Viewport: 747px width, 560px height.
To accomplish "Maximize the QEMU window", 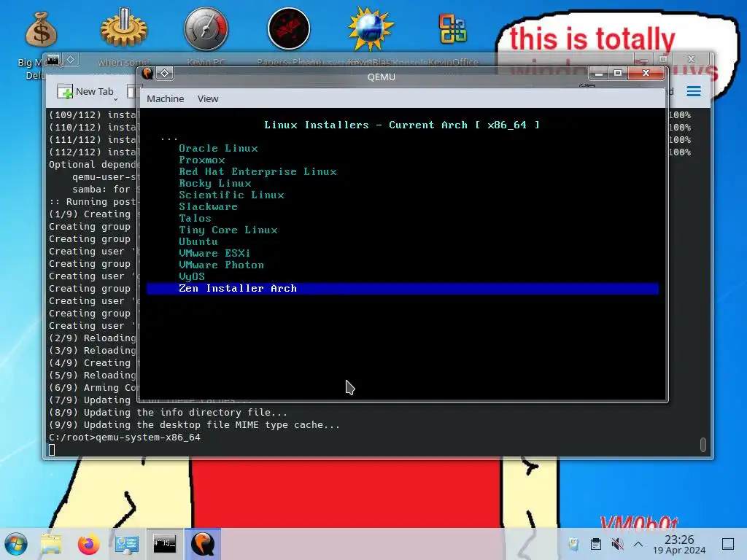I will [618, 74].
